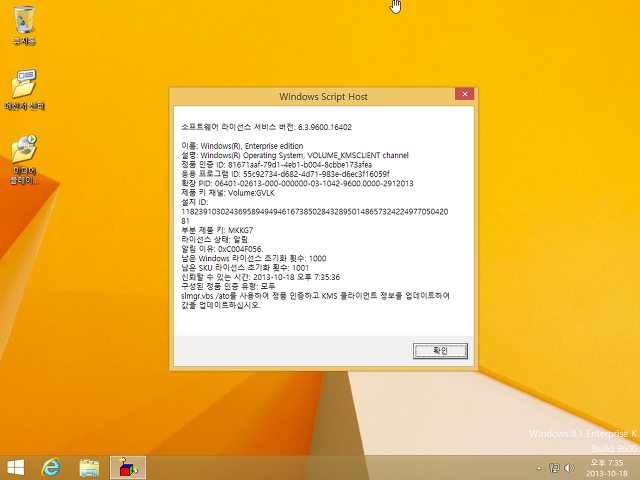Click the slmgr.vbs /ato instruction text
Screen dimensions: 640x480
tap(315, 300)
